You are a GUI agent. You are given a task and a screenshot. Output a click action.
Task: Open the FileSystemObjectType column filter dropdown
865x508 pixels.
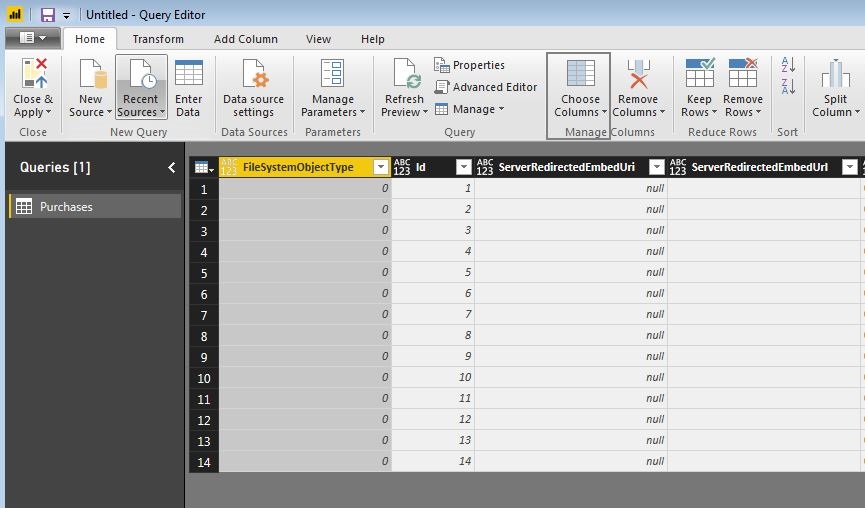[x=380, y=168]
